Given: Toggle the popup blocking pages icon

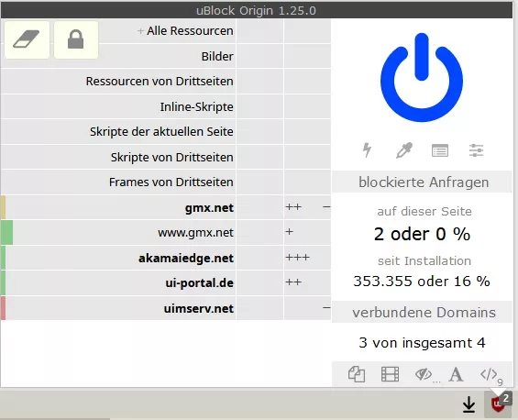Looking at the screenshot, I should 357,374.
